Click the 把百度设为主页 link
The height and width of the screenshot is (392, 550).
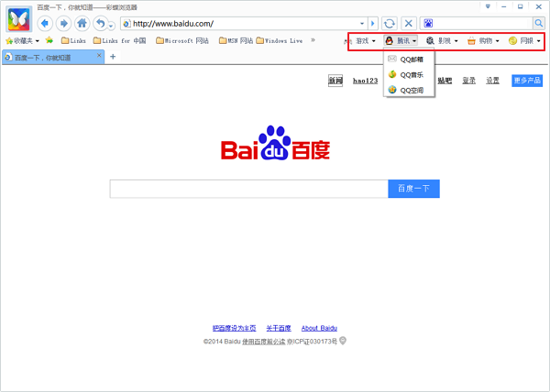coord(235,328)
